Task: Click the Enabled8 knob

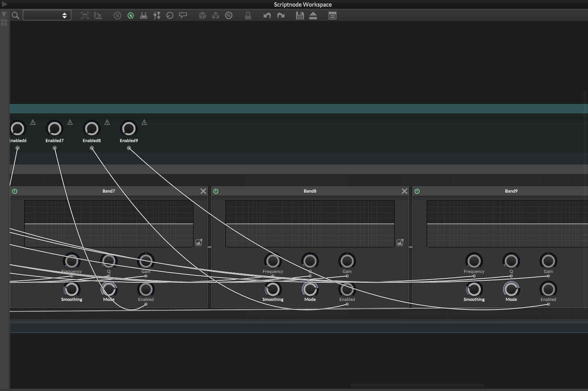Action: point(92,129)
